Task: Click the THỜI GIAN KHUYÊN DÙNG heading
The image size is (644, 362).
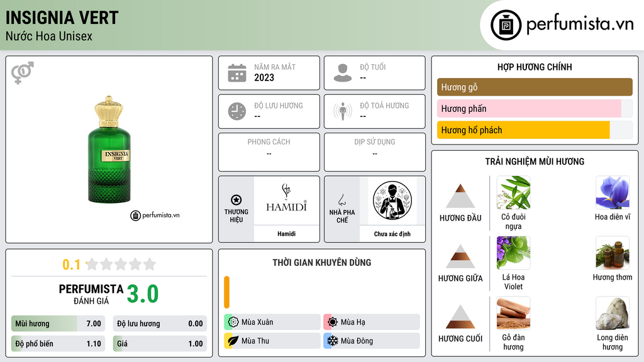Action: tap(322, 263)
